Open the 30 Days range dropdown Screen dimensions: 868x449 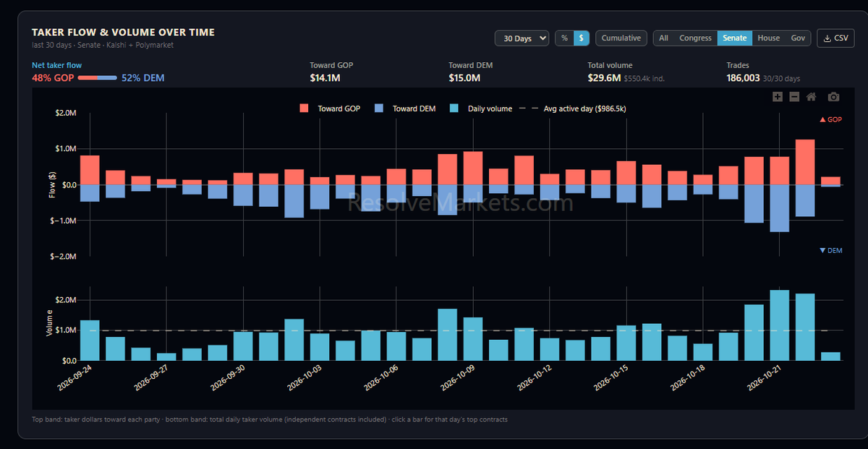pyautogui.click(x=522, y=38)
